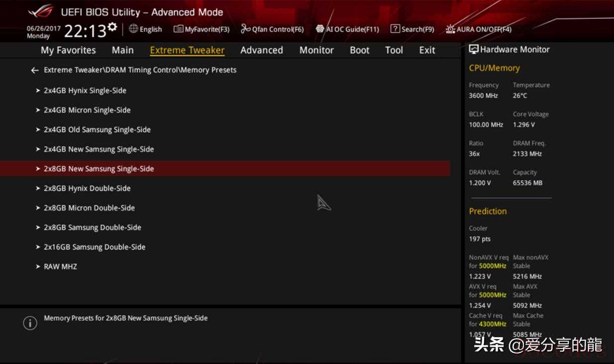
Task: Click the 06/26/2017 Monday date
Action: click(x=44, y=32)
